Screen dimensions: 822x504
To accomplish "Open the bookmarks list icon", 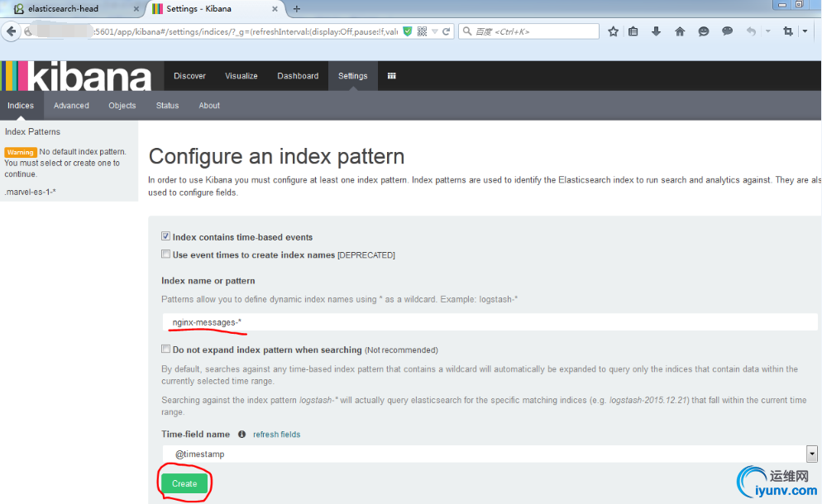I will (633, 31).
